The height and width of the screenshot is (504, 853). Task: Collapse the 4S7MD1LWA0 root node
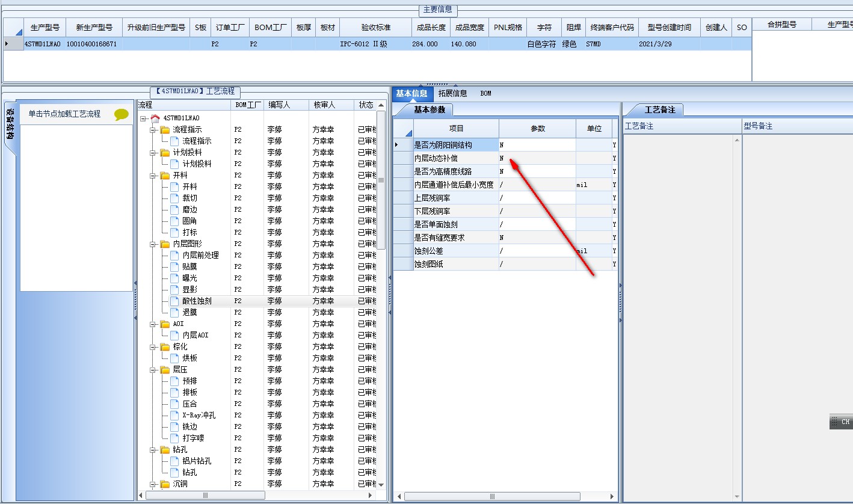[x=143, y=118]
